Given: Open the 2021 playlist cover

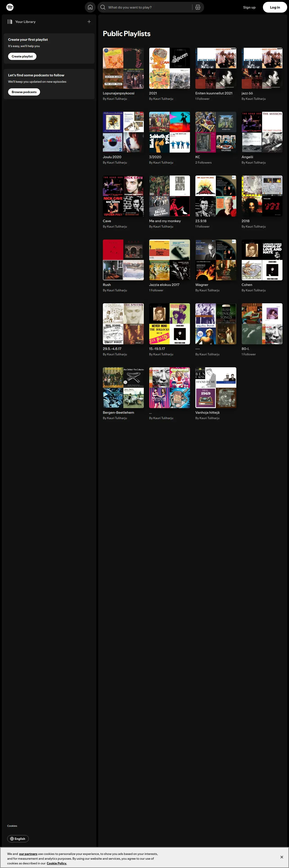Looking at the screenshot, I should tap(169, 68).
